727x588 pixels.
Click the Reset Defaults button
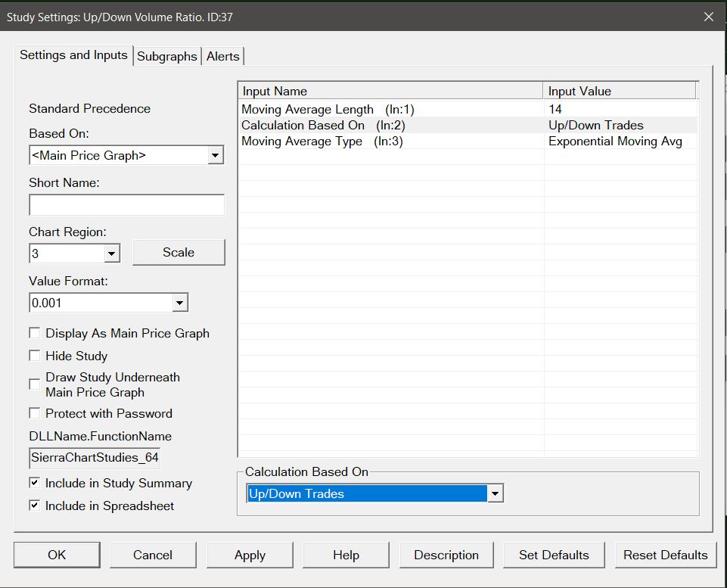pos(665,555)
